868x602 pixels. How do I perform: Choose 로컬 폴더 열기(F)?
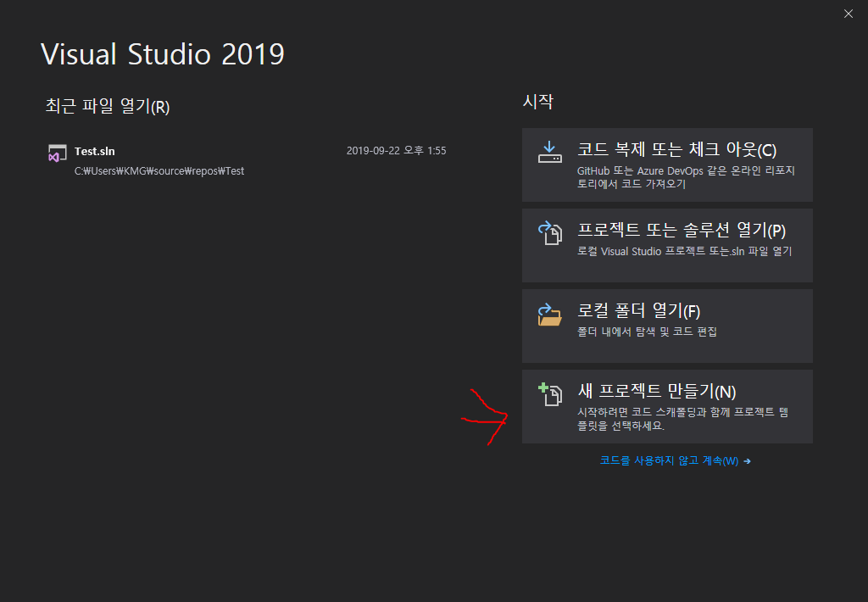[x=667, y=326]
